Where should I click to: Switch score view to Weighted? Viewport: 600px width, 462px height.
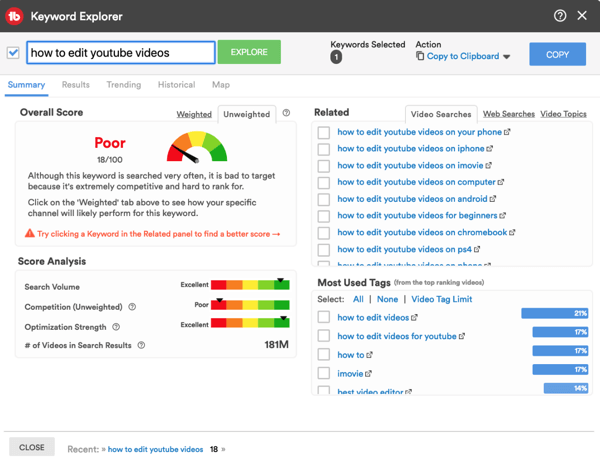[x=194, y=114]
